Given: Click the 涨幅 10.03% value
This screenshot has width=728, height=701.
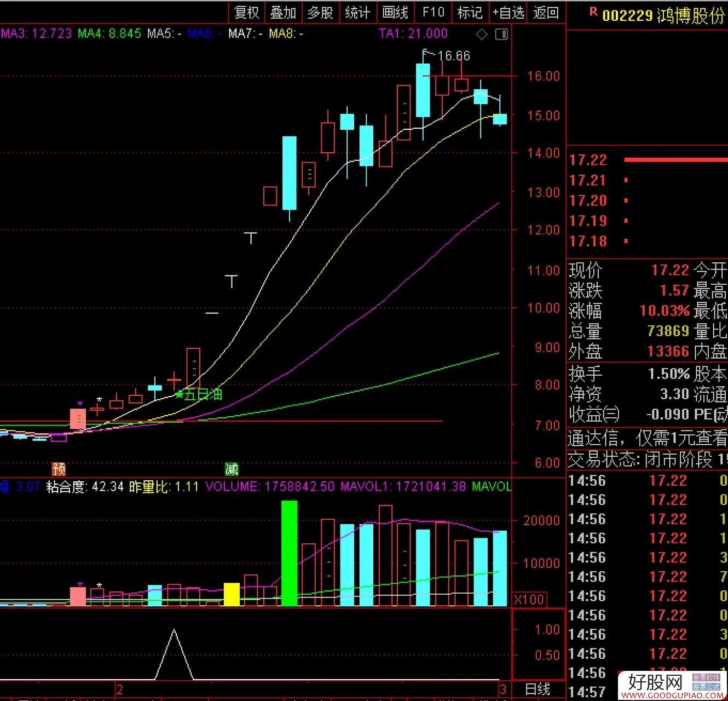Looking at the screenshot, I should click(665, 311).
